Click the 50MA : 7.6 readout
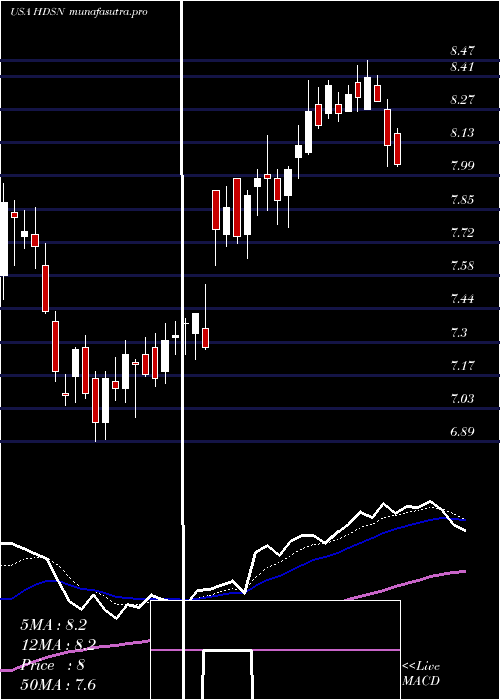The image size is (500, 700). pos(58,685)
